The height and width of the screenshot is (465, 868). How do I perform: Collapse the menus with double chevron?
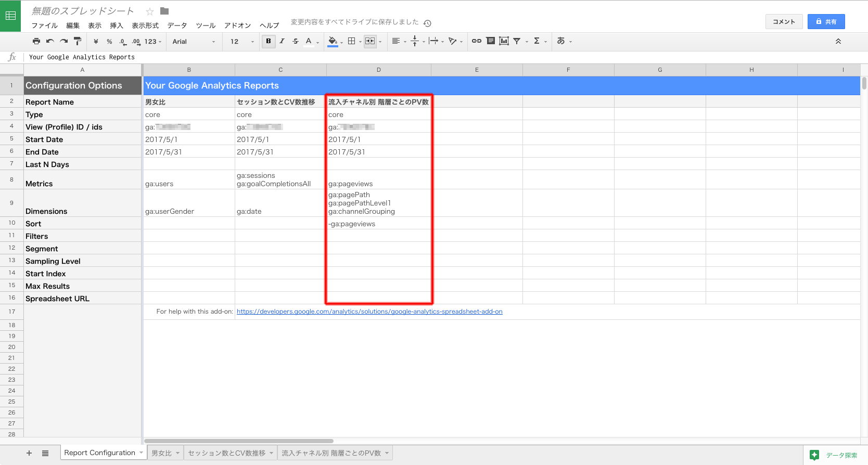click(x=838, y=42)
